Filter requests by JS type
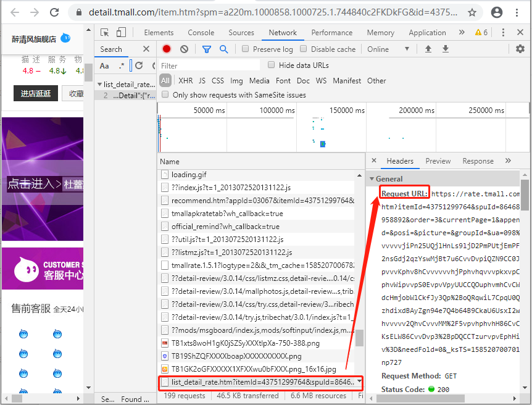The image size is (532, 405). [x=202, y=81]
